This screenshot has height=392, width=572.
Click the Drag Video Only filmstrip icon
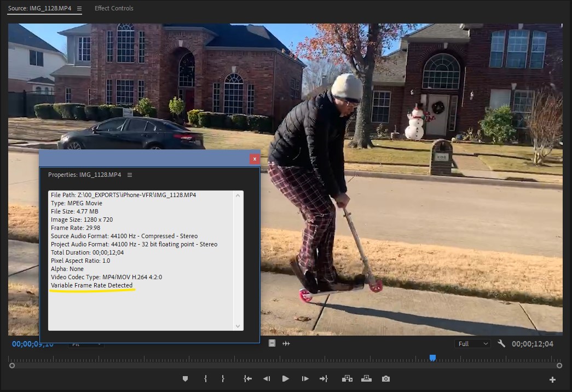point(272,343)
